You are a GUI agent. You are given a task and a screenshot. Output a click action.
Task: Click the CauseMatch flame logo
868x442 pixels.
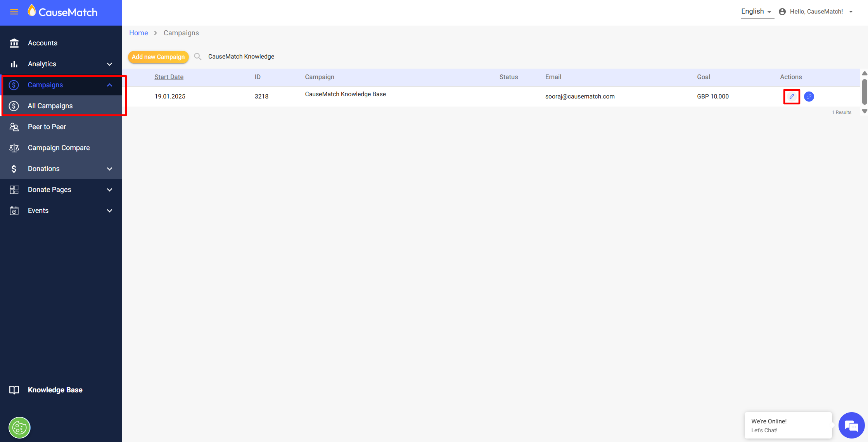[x=32, y=11]
